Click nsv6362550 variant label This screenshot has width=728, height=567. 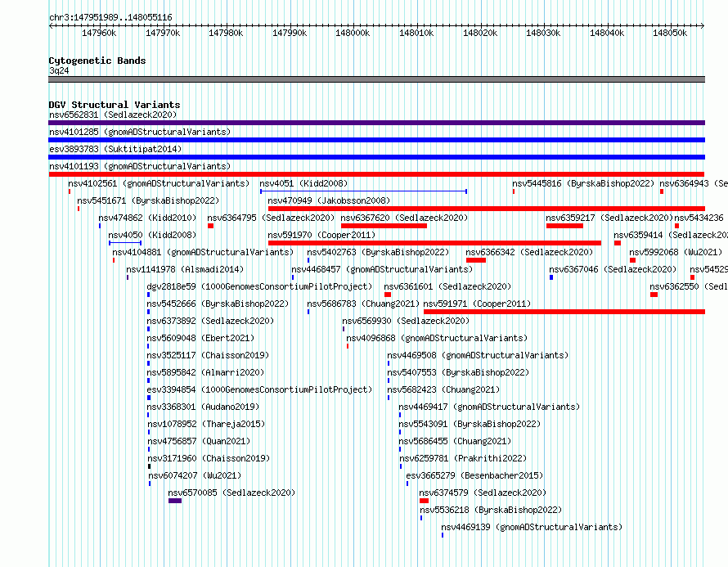(x=689, y=286)
